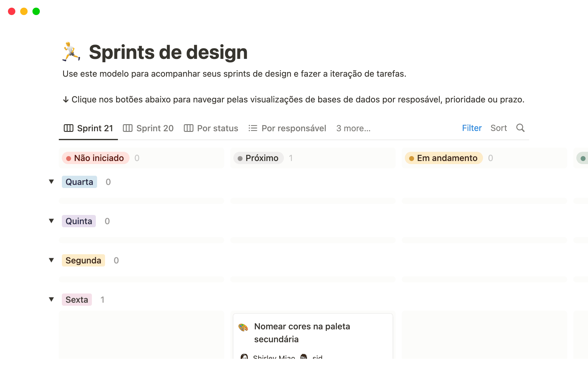Click sid's avatar on the task card
The width and height of the screenshot is (588, 368).
(303, 357)
